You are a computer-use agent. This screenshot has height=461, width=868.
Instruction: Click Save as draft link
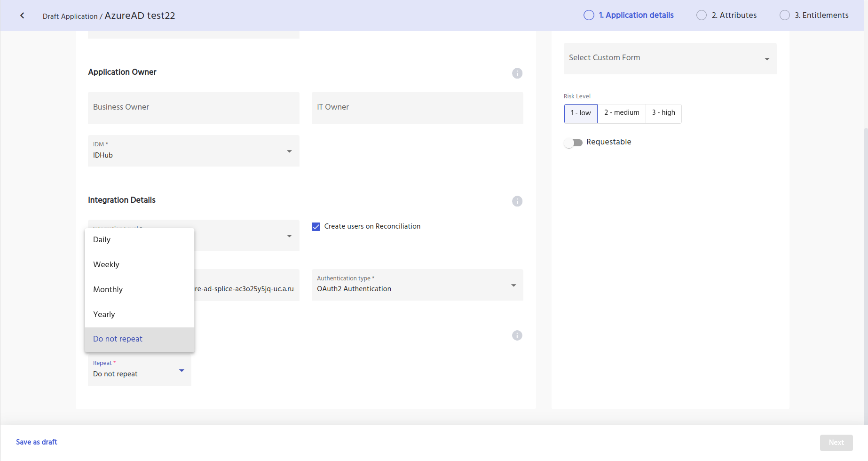(37, 442)
